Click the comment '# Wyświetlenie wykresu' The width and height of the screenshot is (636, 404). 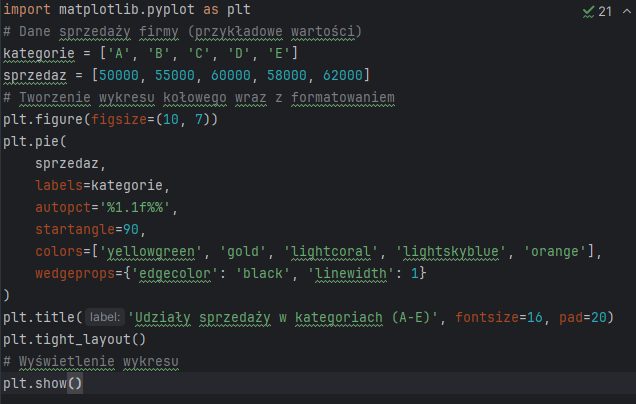[95, 360]
